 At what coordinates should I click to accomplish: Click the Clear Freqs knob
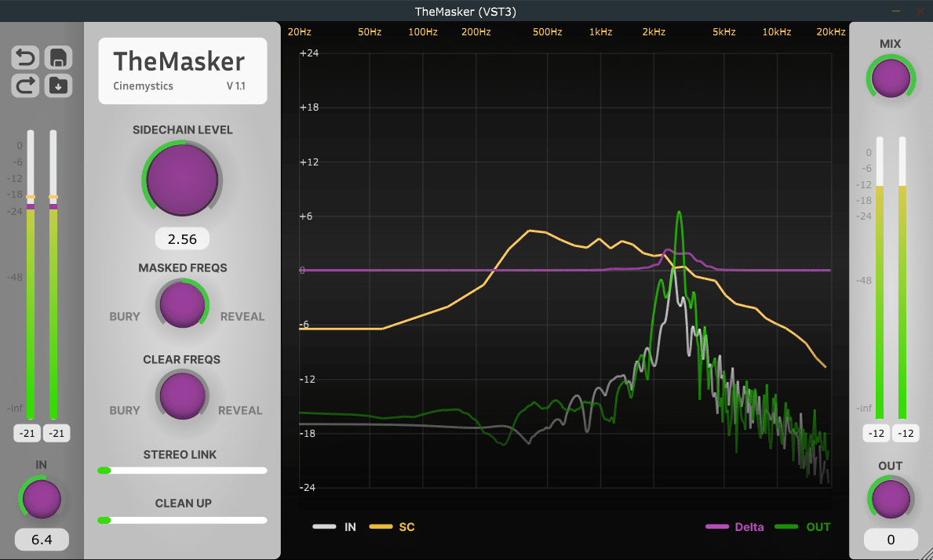pos(182,395)
